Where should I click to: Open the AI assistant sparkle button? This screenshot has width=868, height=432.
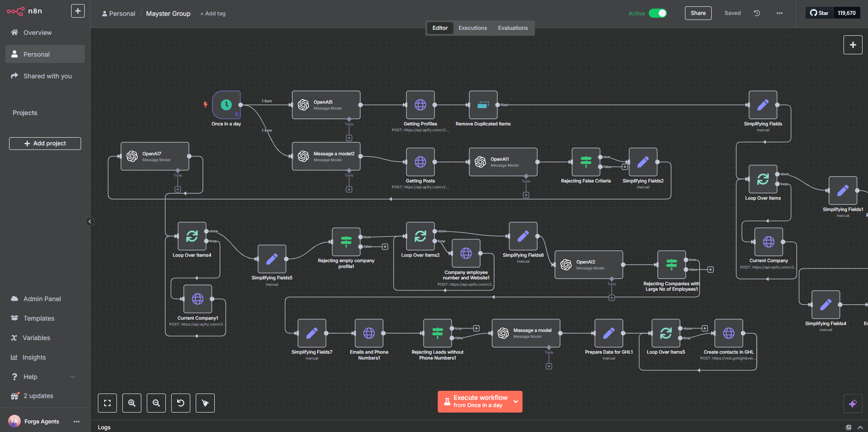pos(853,403)
